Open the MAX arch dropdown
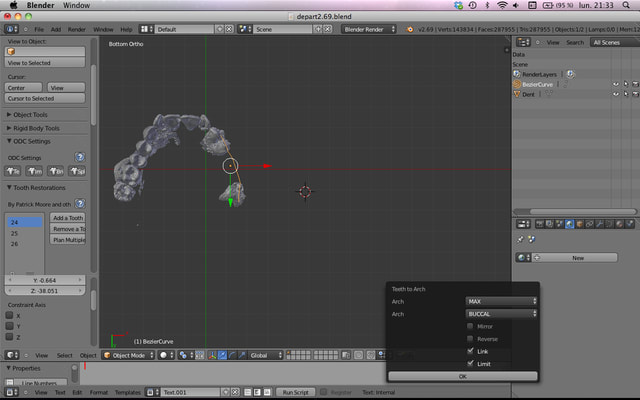The height and width of the screenshot is (400, 640). pyautogui.click(x=501, y=301)
